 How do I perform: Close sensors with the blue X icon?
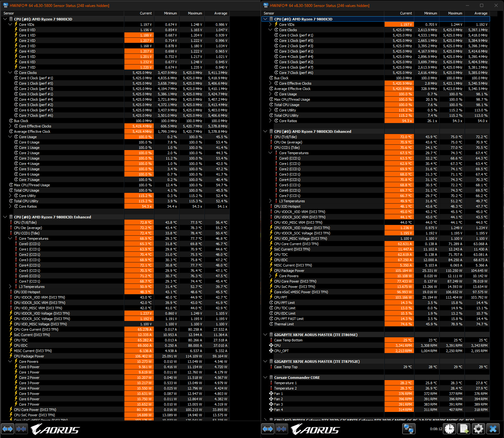[x=493, y=429]
